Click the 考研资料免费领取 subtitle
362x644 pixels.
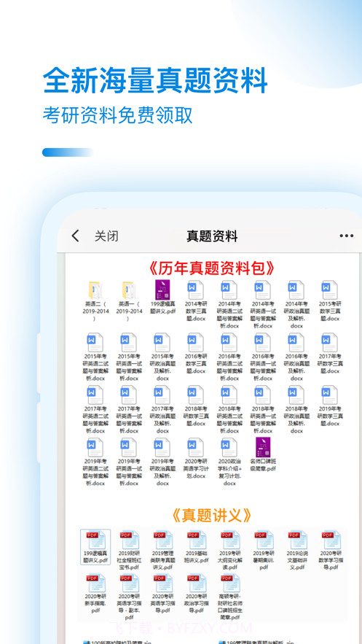tap(118, 115)
